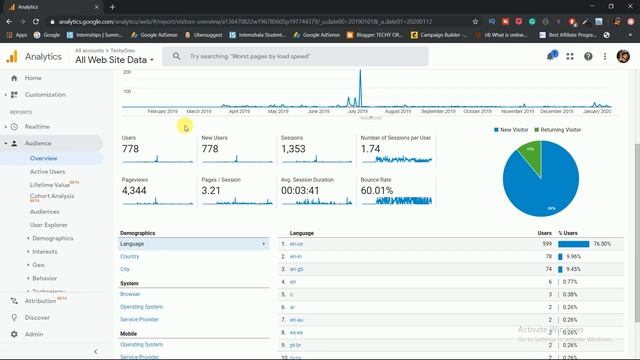The image size is (640, 360).
Task: Click the Customization dashboard icon
Action: [x=14, y=95]
